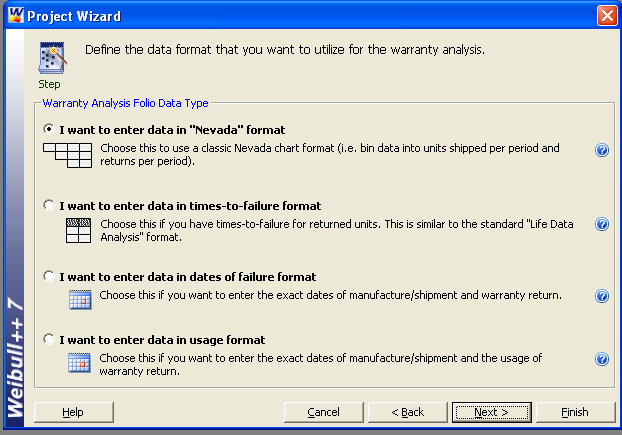Close the Project Wizard window
The image size is (622, 435).
[607, 16]
